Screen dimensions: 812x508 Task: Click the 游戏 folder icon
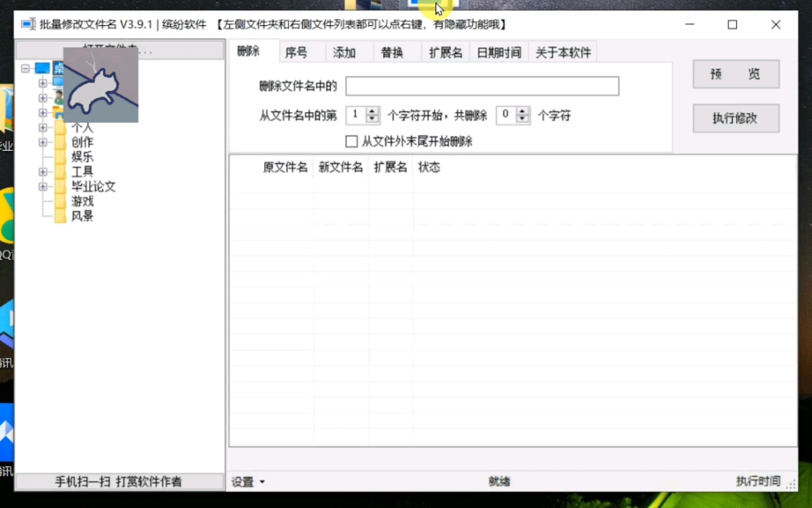tap(60, 201)
